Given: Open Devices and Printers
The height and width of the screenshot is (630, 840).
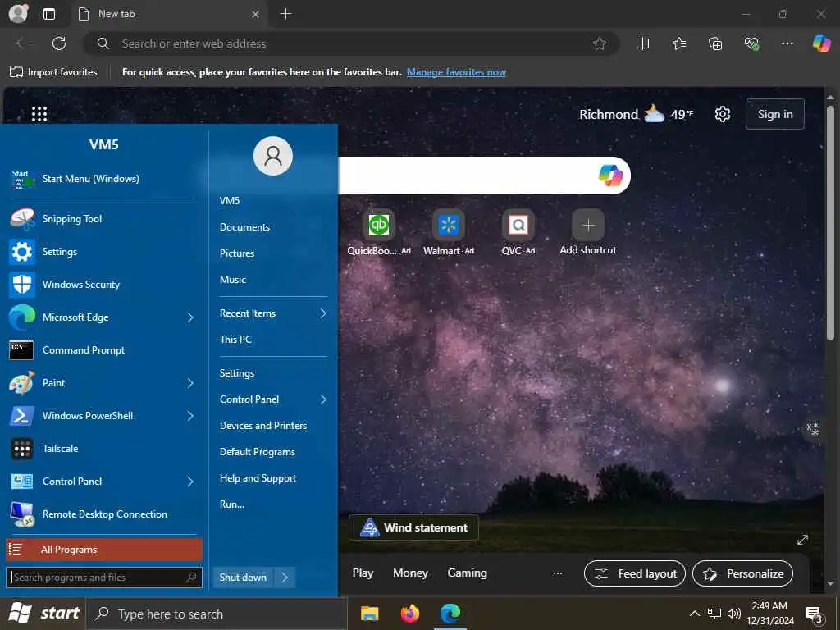Looking at the screenshot, I should 263,426.
